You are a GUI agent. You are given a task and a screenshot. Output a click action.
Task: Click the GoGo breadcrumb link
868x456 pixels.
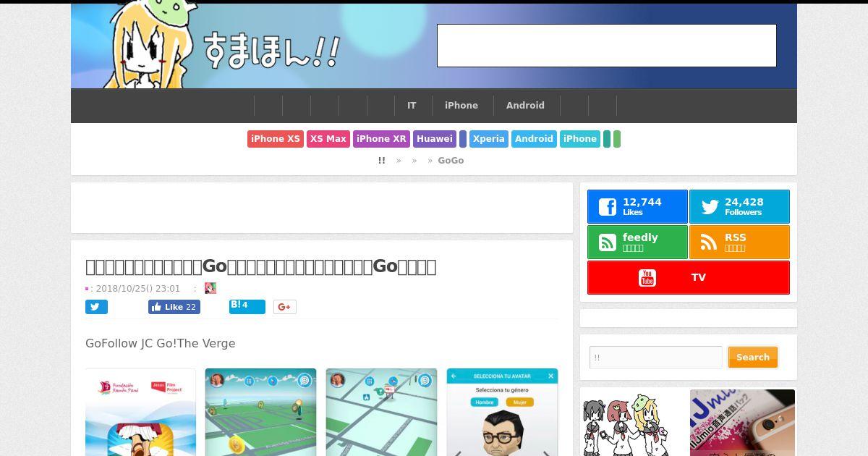(451, 161)
